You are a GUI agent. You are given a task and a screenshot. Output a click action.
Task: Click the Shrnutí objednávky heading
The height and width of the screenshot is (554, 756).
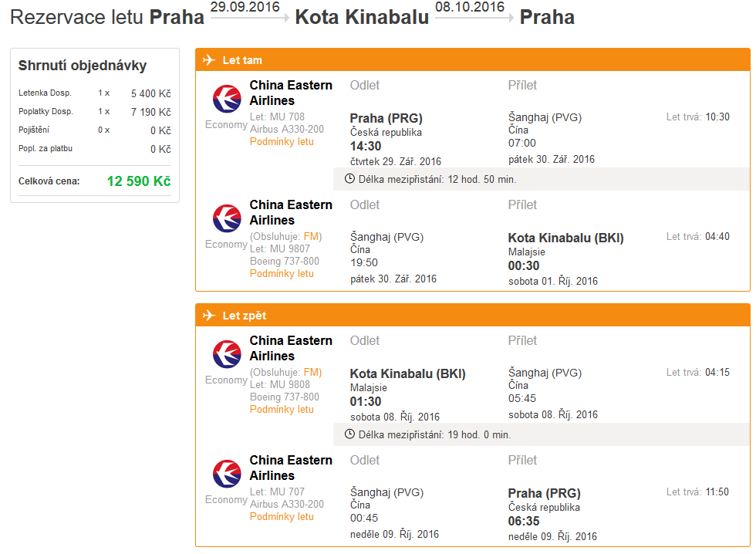83,66
